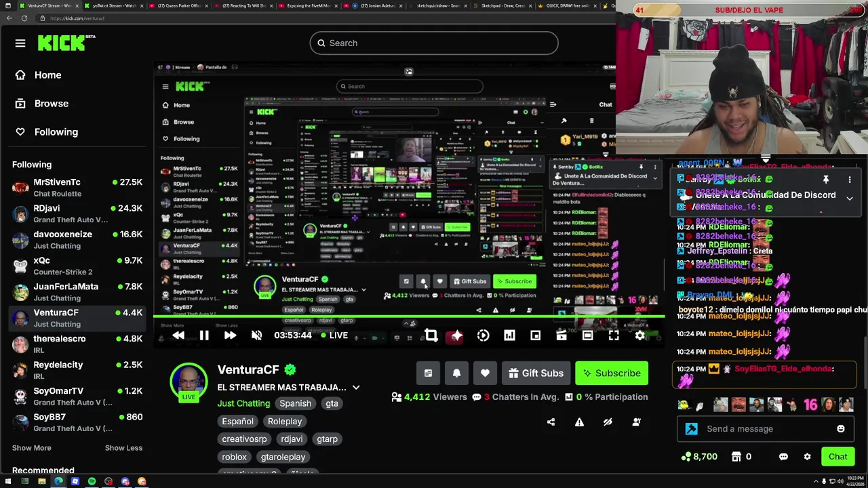
Task: Open therealescro channel in sidebar
Action: tap(77, 344)
